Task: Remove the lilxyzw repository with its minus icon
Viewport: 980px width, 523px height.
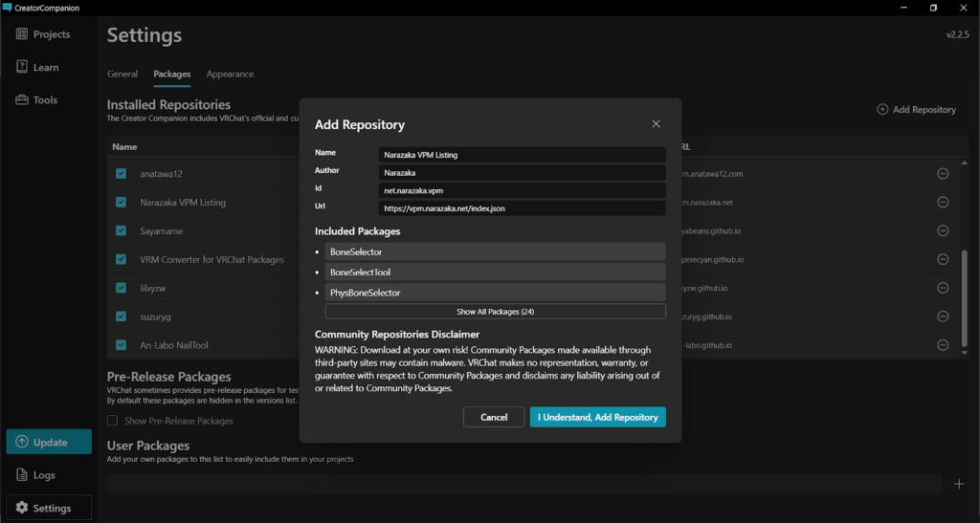Action: (943, 288)
